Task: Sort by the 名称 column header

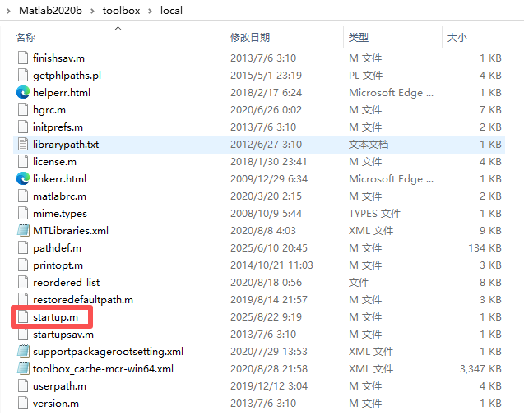Action: click(x=26, y=37)
